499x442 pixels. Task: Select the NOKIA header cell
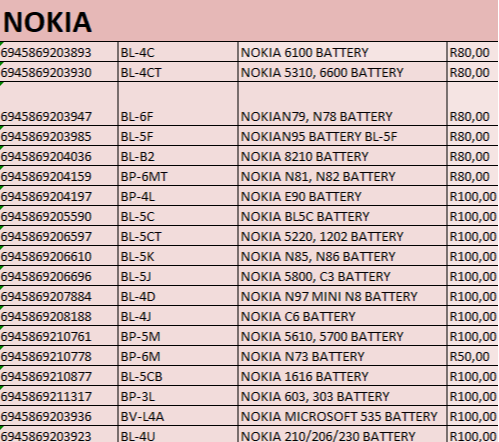pyautogui.click(x=249, y=21)
